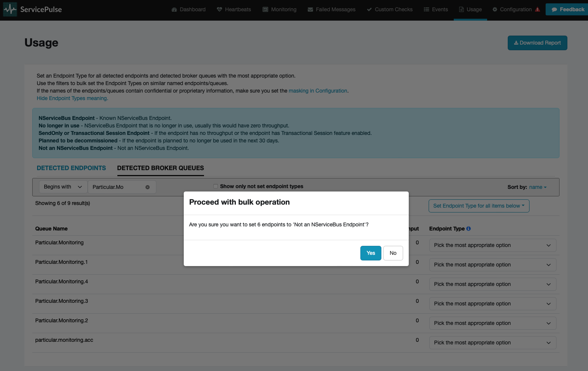
Task: Open the Configuration nav item
Action: click(512, 9)
